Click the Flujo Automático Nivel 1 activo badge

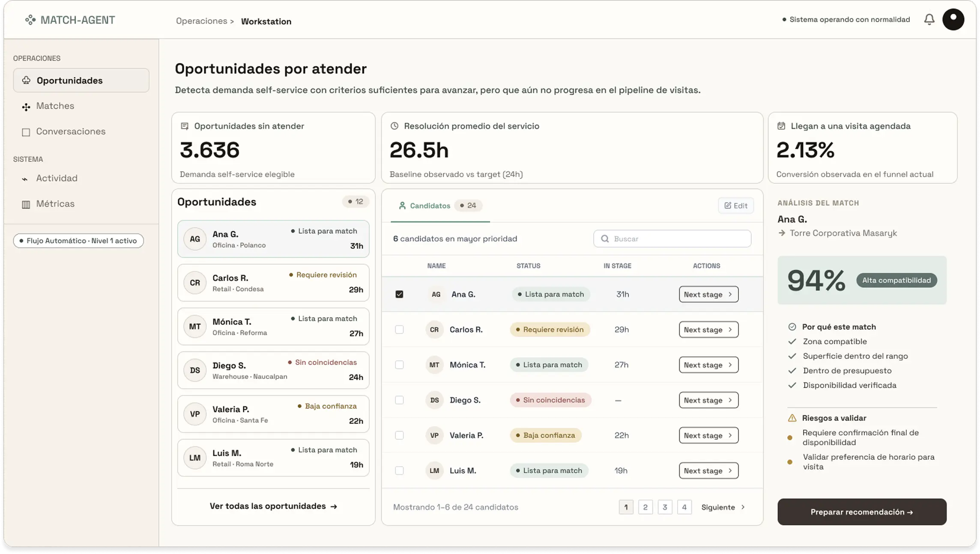point(78,241)
